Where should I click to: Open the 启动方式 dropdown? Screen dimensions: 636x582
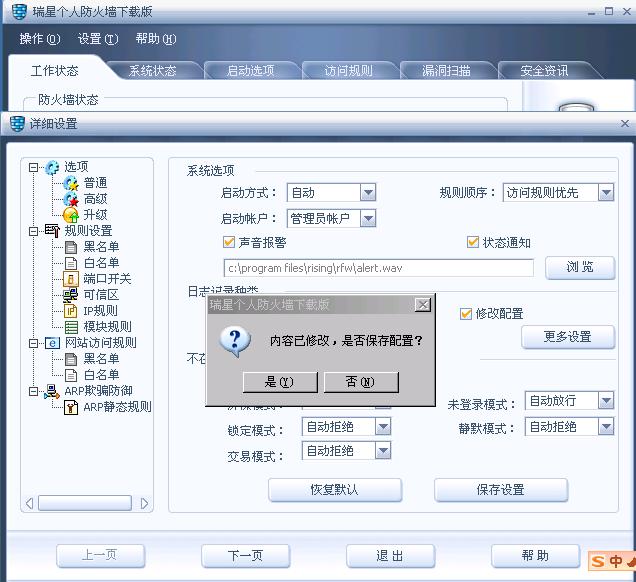pos(367,193)
